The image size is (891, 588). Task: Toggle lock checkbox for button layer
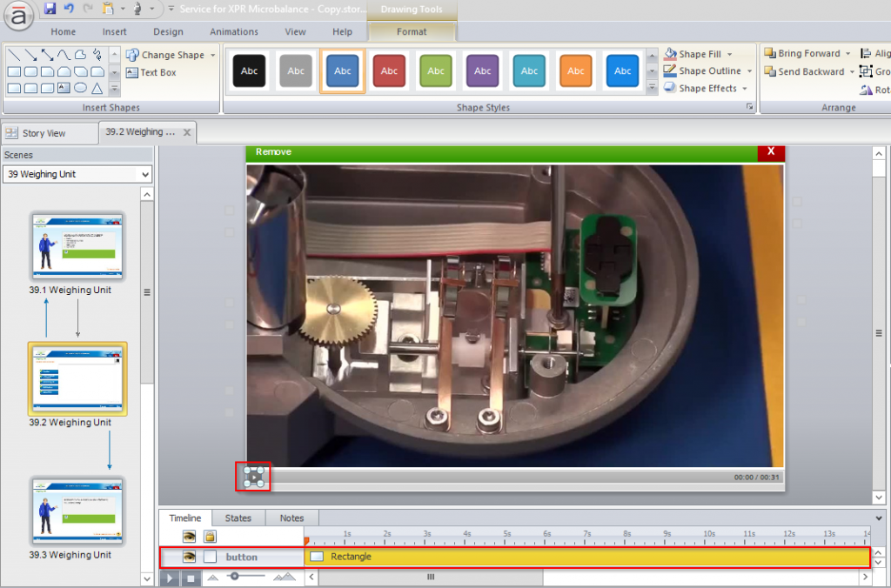211,557
